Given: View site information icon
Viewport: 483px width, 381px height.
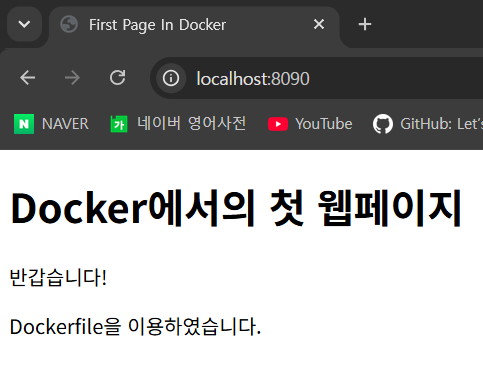Looking at the screenshot, I should [x=171, y=78].
